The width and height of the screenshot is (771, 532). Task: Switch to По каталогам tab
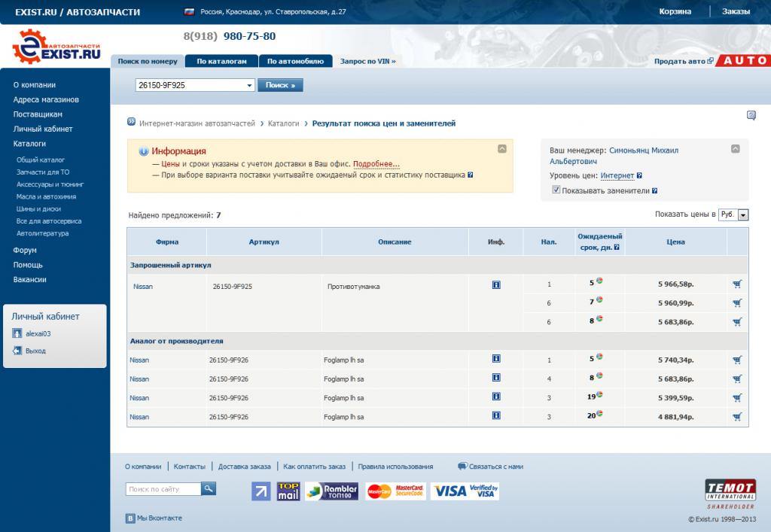point(222,62)
